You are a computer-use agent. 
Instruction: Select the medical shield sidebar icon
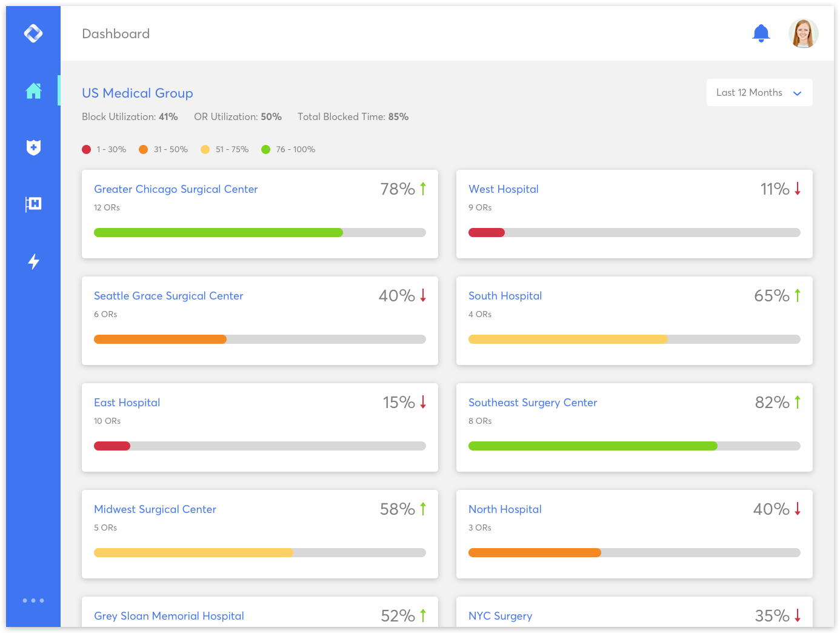point(33,147)
